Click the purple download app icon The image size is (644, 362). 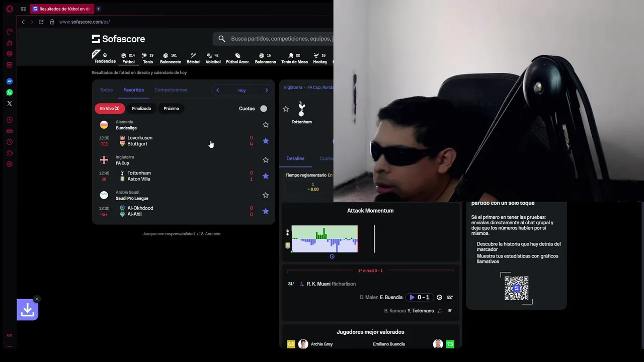27,310
